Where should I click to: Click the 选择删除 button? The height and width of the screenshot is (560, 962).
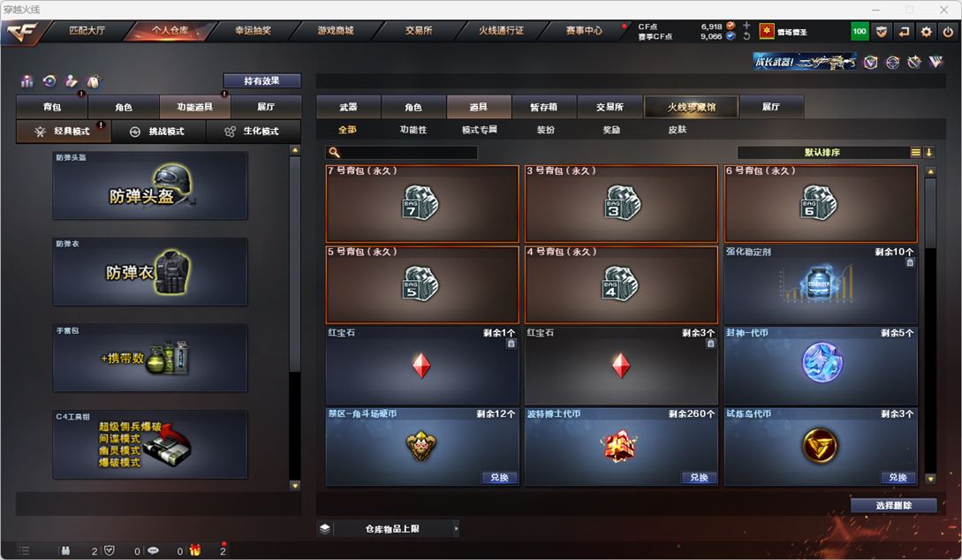coord(894,505)
